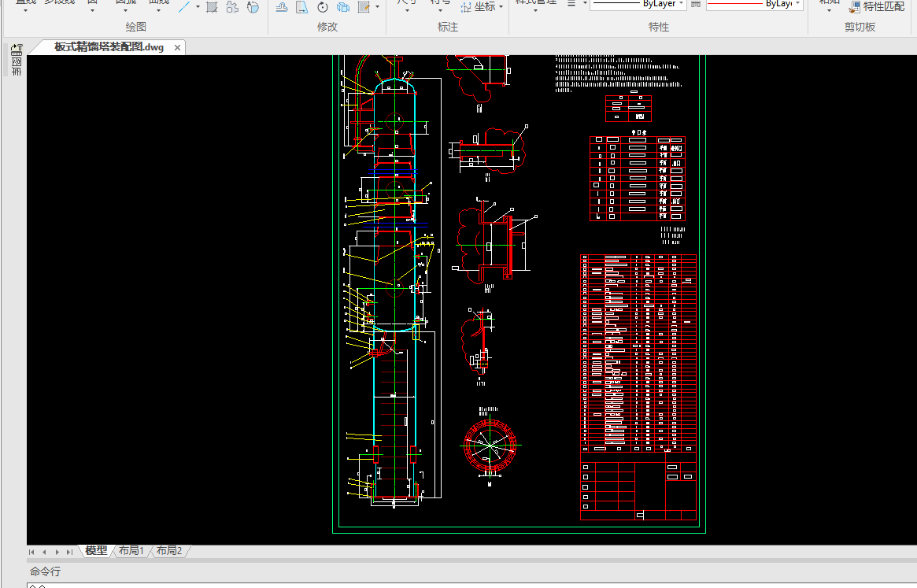This screenshot has height=588, width=917.
Task: Expand the red ByLayer color dropdown
Action: pyautogui.click(x=797, y=4)
